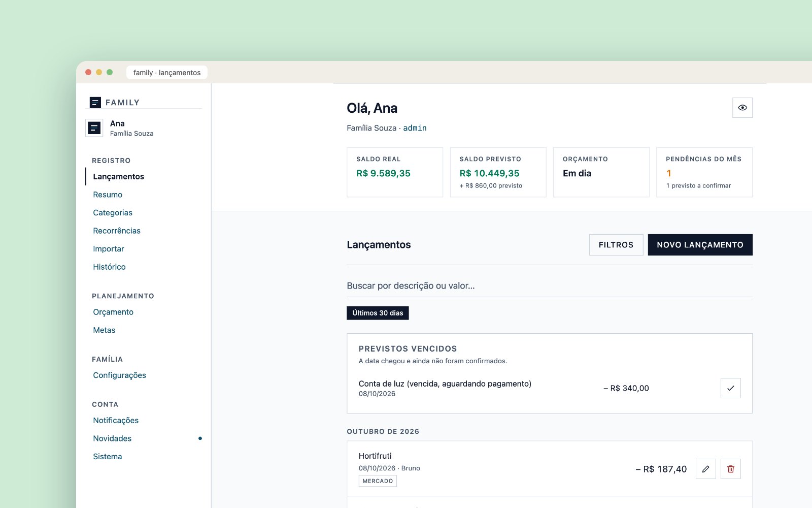Click the Hortifruti entry title
The height and width of the screenshot is (508, 812).
375,456
